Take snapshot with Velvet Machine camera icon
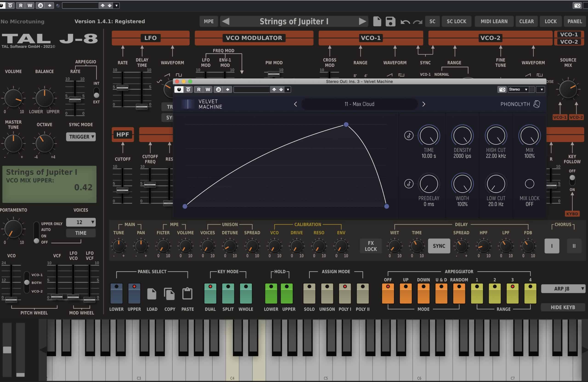Image resolution: width=588 pixels, height=382 pixels. coord(502,89)
